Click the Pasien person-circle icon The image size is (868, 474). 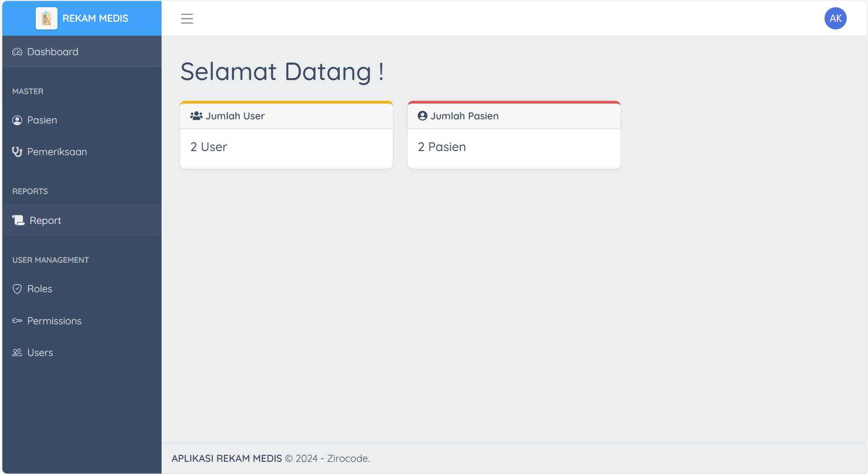click(x=17, y=120)
